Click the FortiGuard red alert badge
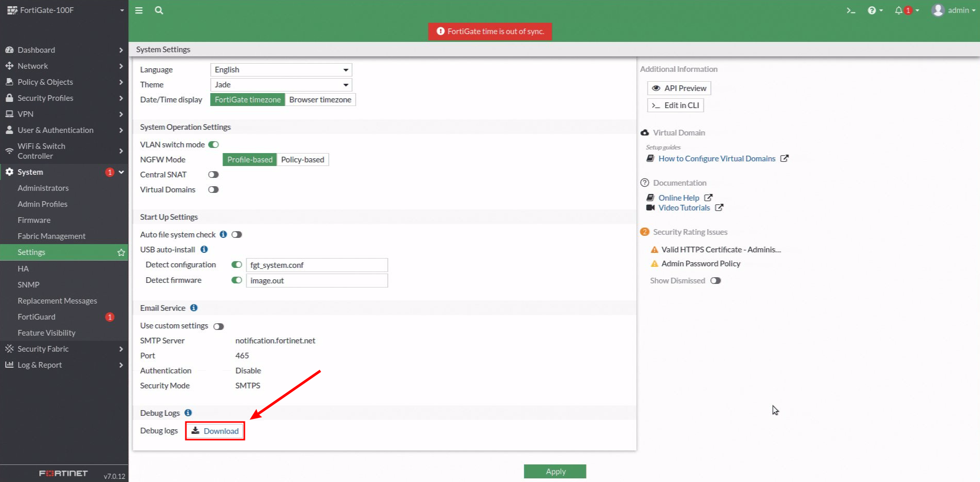This screenshot has width=980, height=482. (110, 317)
